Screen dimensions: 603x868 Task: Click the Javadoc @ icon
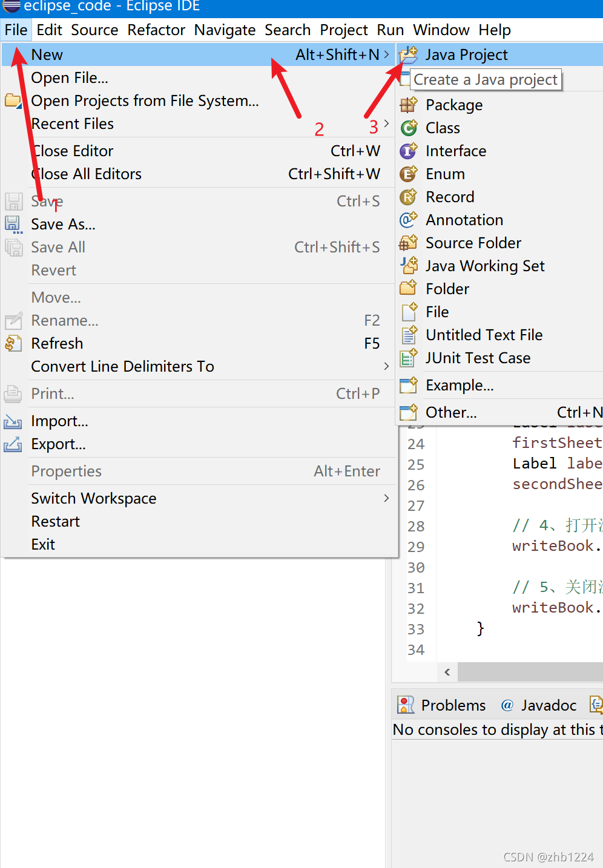pos(507,705)
